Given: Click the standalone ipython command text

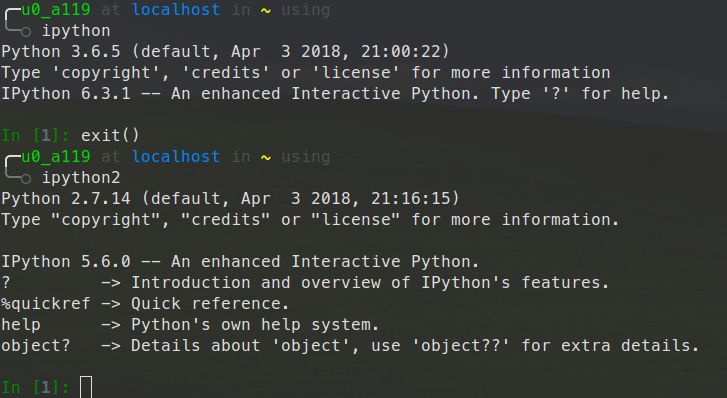Looking at the screenshot, I should click(x=76, y=31).
